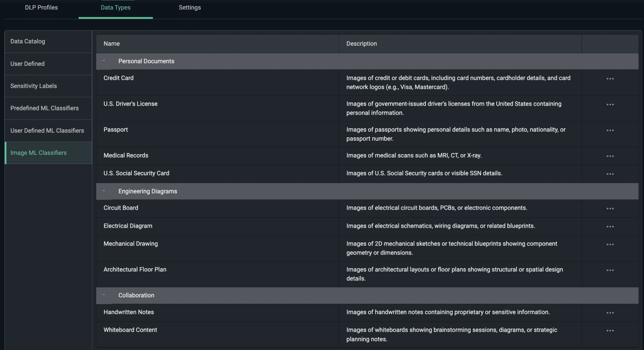Collapse the Personal Documents group

click(x=104, y=61)
